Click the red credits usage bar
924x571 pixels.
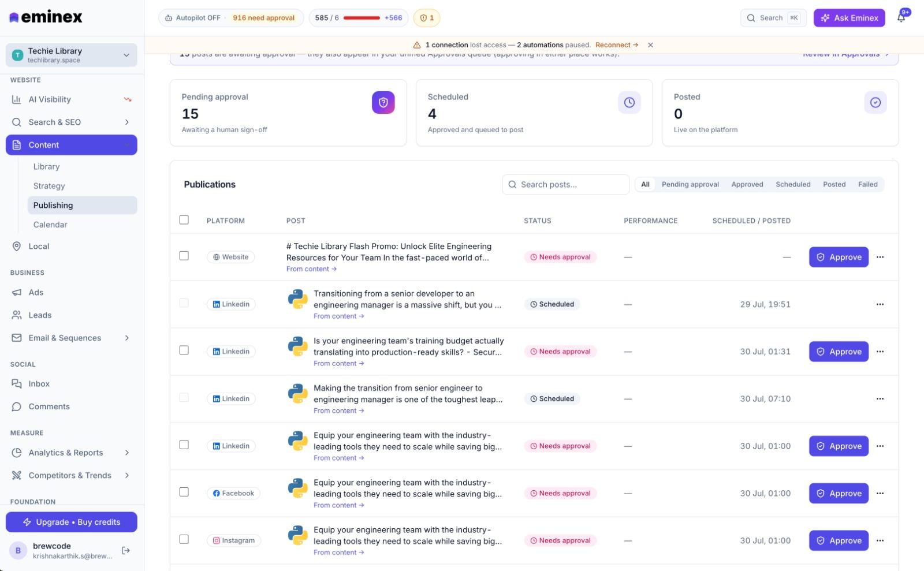click(x=362, y=18)
